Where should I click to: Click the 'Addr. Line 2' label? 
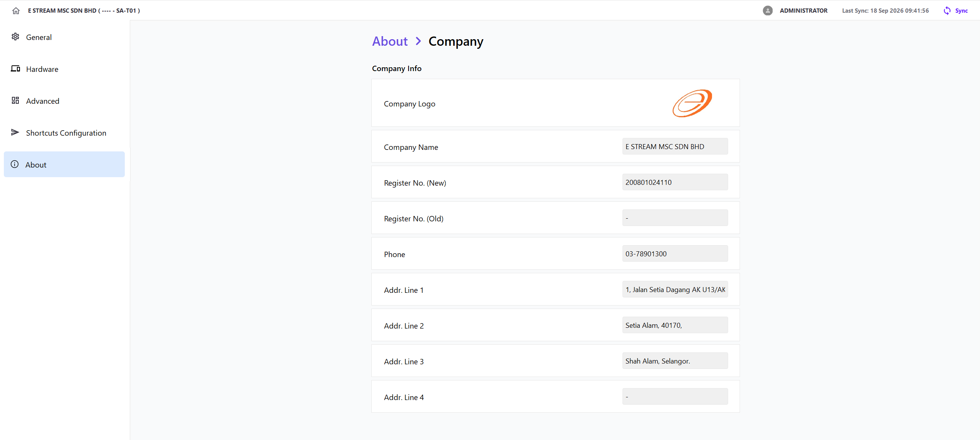pyautogui.click(x=404, y=326)
